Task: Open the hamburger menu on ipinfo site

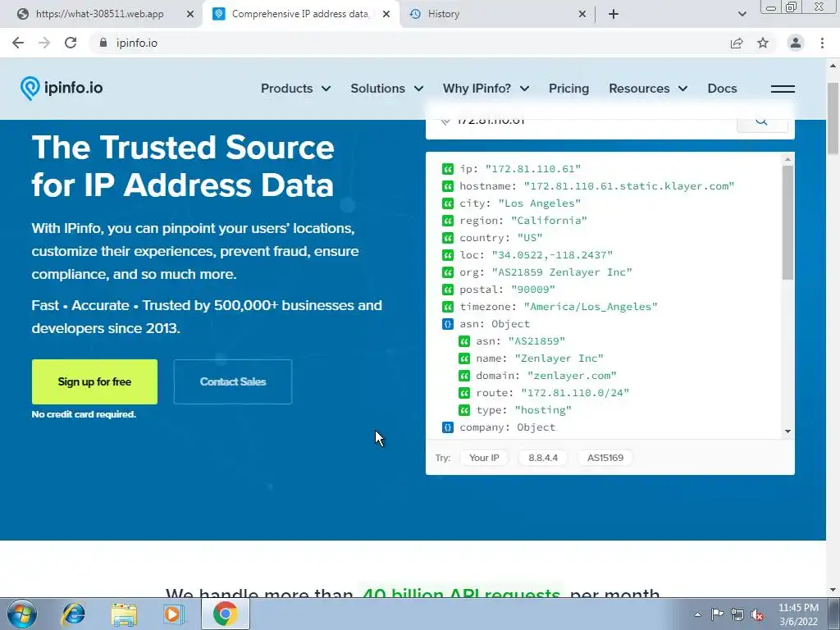Action: (783, 89)
